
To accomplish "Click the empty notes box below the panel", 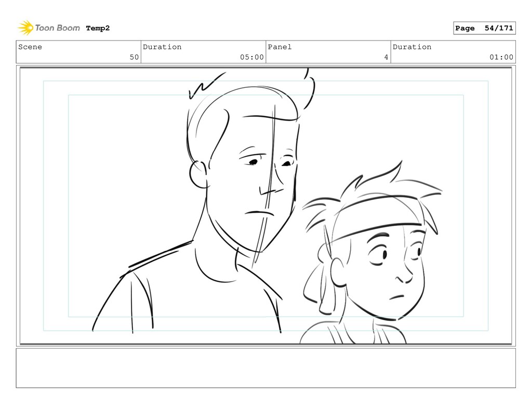I will (x=265, y=368).
